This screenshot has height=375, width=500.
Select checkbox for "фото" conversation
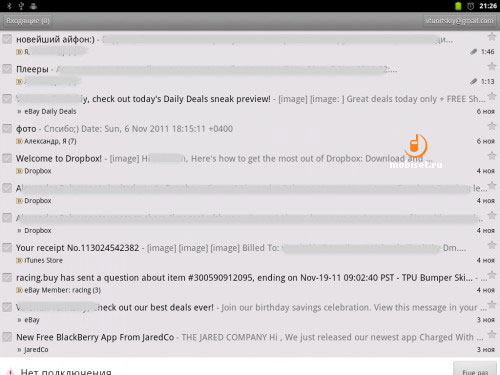(7, 129)
